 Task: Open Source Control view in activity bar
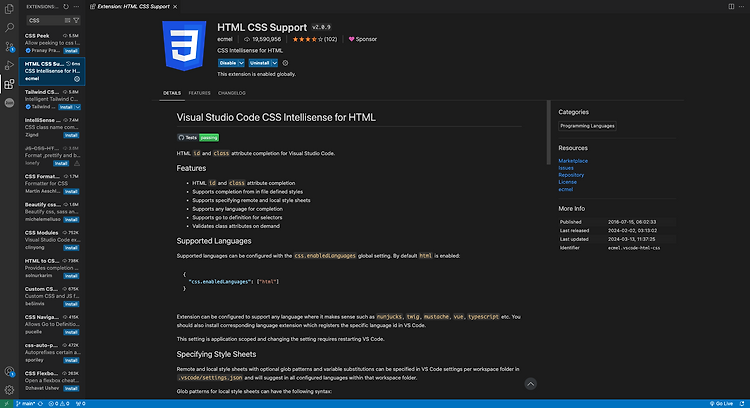(x=9, y=46)
